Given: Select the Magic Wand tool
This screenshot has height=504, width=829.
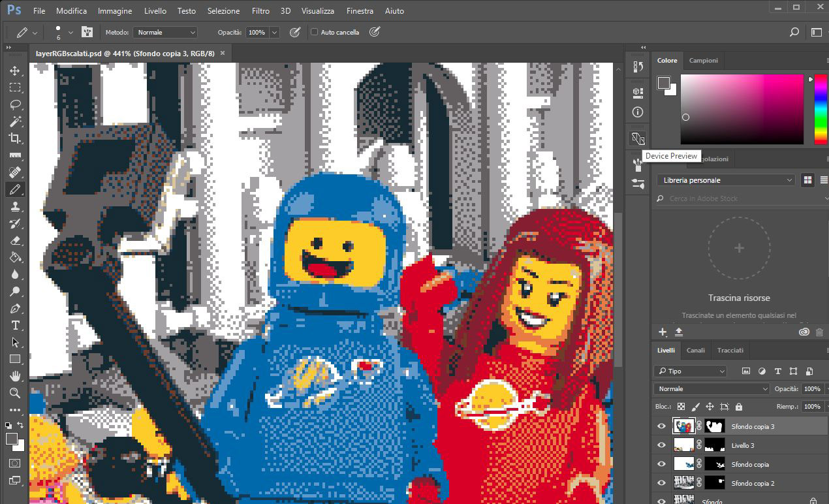Looking at the screenshot, I should pyautogui.click(x=14, y=121).
